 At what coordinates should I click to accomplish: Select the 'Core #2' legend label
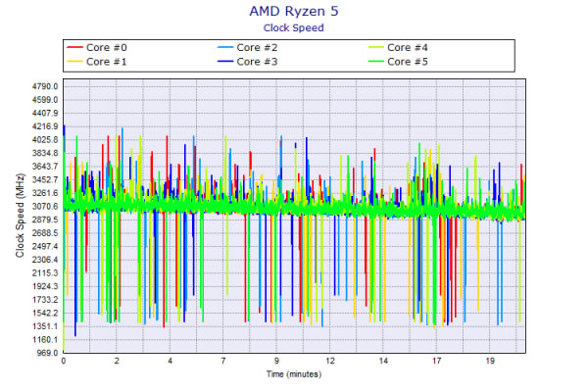click(x=257, y=48)
